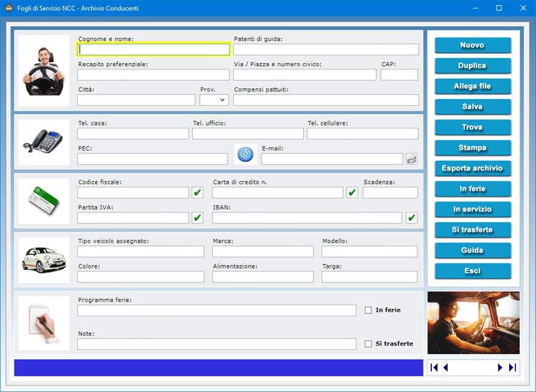The image size is (536, 392).
Task: Tick the Si trasferte checkbox
Action: [368, 344]
